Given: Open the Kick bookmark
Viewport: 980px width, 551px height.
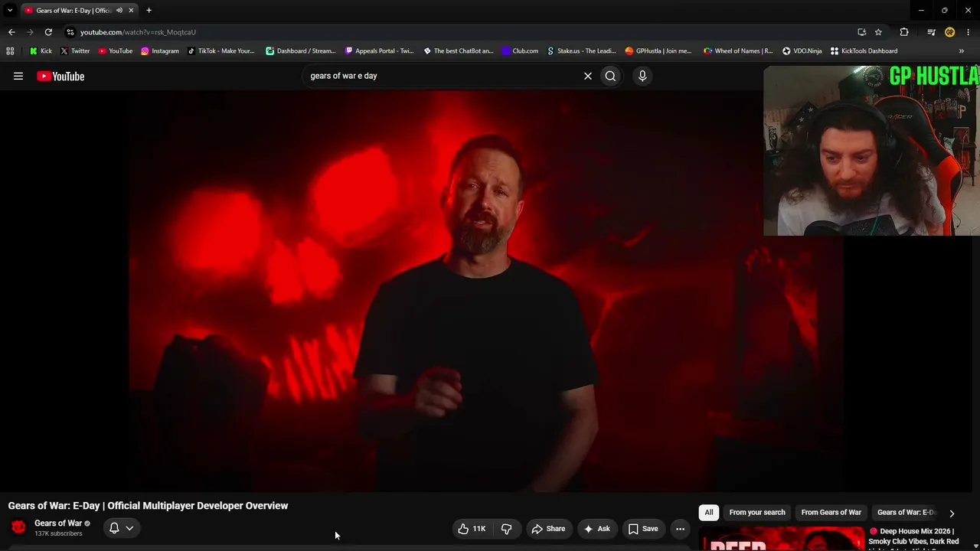Looking at the screenshot, I should click(41, 51).
